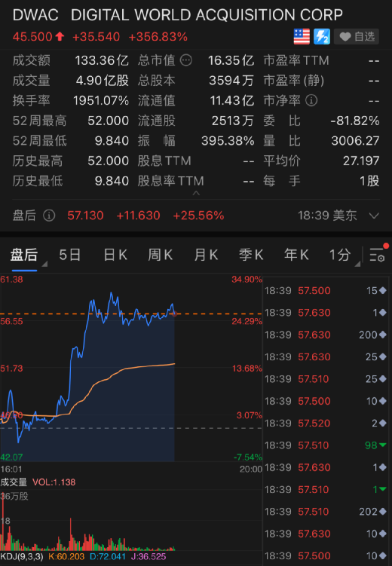
Task: Tap the 成交量 VOL indicator label
Action: [x=38, y=482]
